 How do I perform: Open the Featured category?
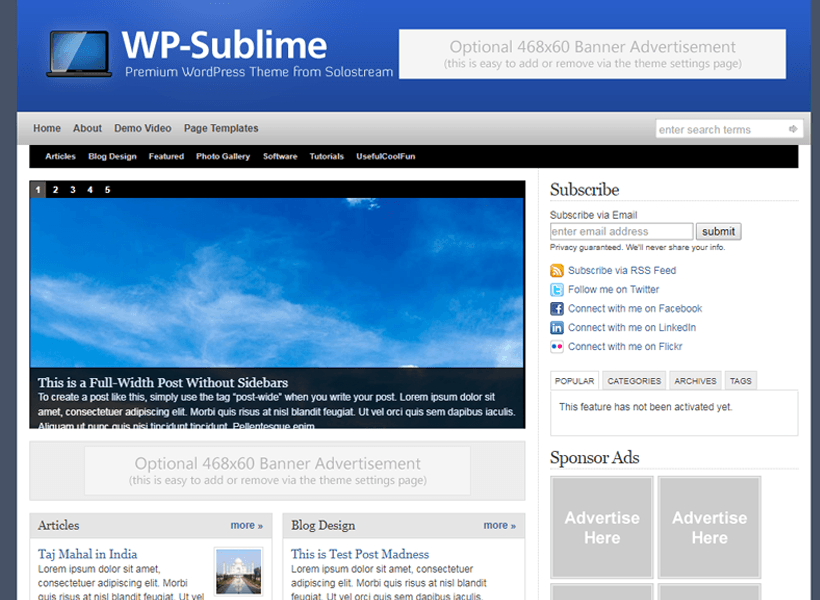coord(166,156)
